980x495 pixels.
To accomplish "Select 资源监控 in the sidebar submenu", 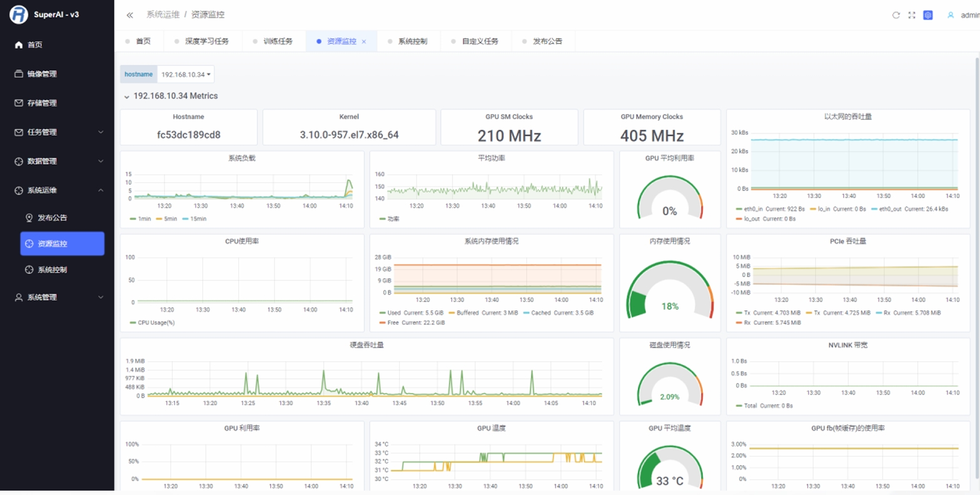I will click(63, 244).
